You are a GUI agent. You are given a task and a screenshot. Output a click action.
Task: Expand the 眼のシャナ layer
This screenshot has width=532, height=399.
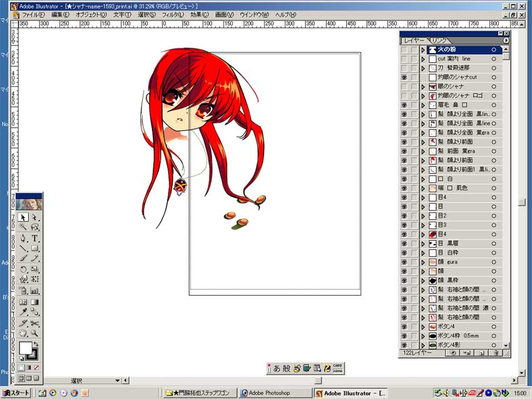(423, 87)
